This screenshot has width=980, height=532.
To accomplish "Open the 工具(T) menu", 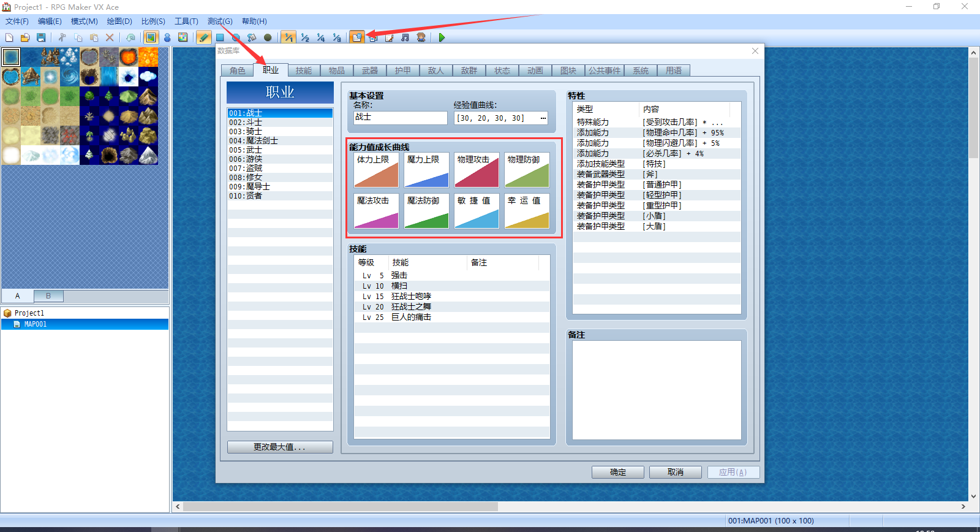I will point(186,21).
